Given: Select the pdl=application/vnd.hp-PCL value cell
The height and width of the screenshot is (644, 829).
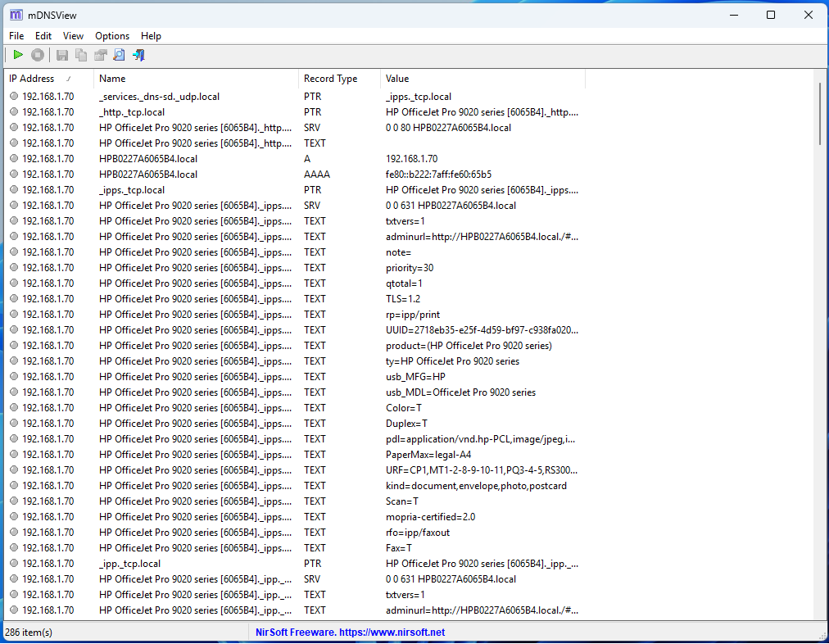Looking at the screenshot, I should click(480, 439).
